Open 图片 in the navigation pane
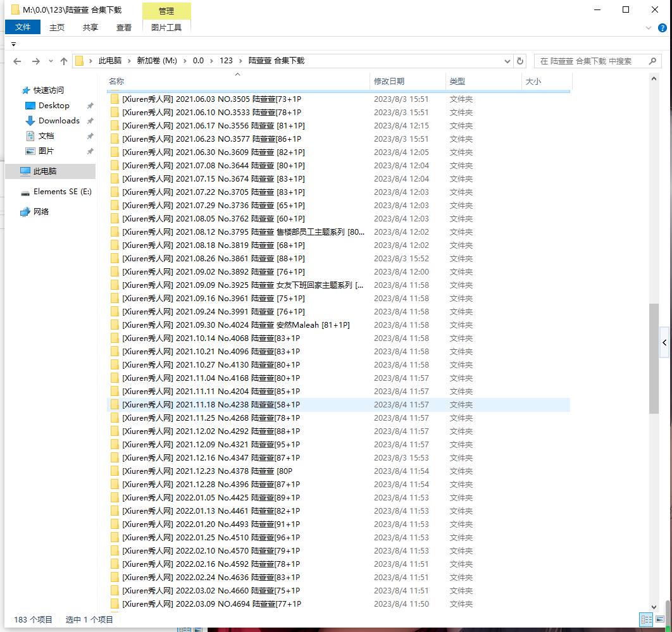 point(46,151)
